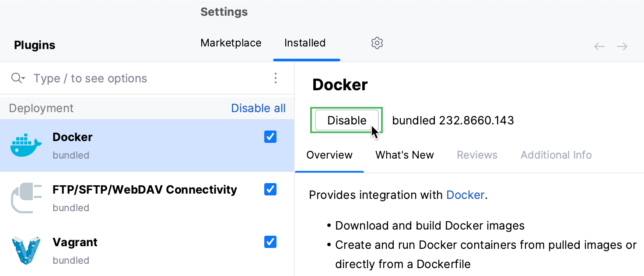644x276 pixels.
Task: Open the What's New tab
Action: click(404, 155)
